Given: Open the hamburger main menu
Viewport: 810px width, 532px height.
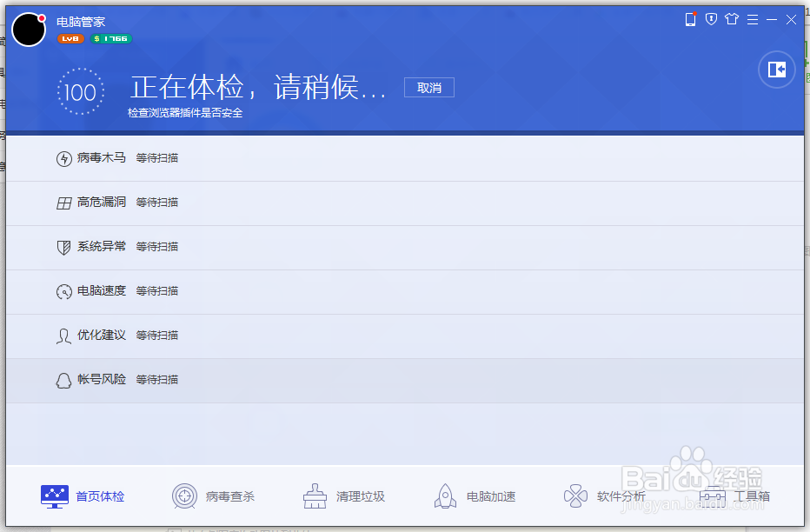Looking at the screenshot, I should tap(752, 18).
